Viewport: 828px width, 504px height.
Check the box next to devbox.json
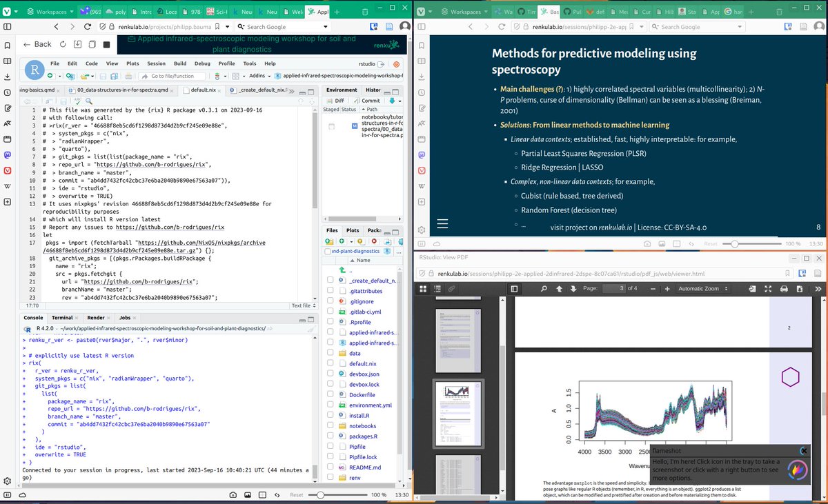click(331, 374)
